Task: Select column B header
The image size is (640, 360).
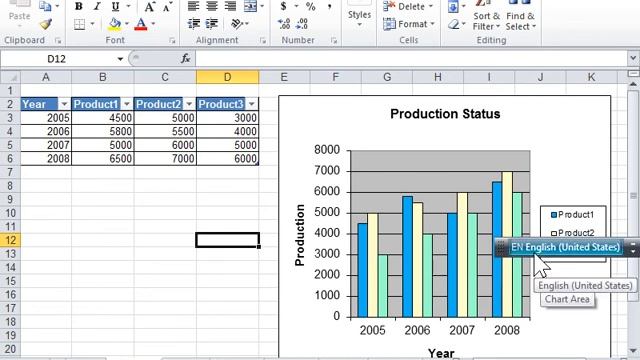Action: [103, 77]
